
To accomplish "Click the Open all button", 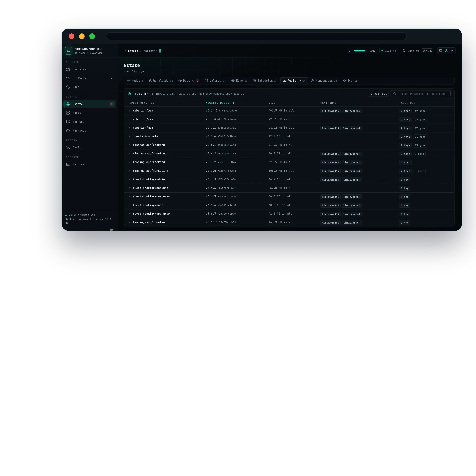I will pos(378,94).
